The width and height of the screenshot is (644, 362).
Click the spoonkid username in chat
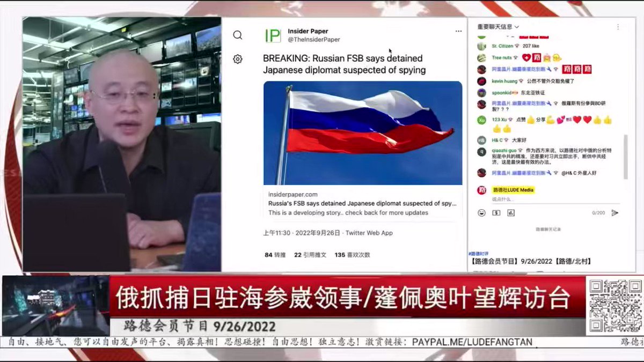pyautogui.click(x=501, y=92)
